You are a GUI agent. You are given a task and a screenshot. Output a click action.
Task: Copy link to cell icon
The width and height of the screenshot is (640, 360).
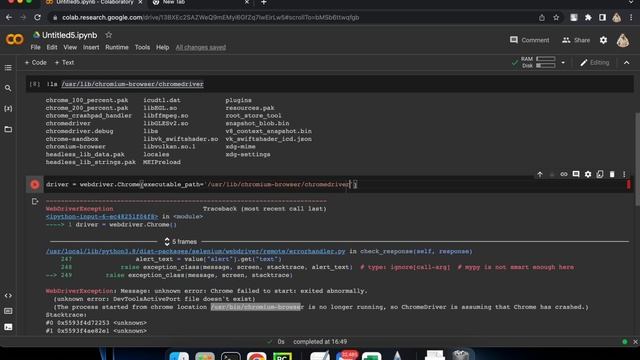coord(564,174)
